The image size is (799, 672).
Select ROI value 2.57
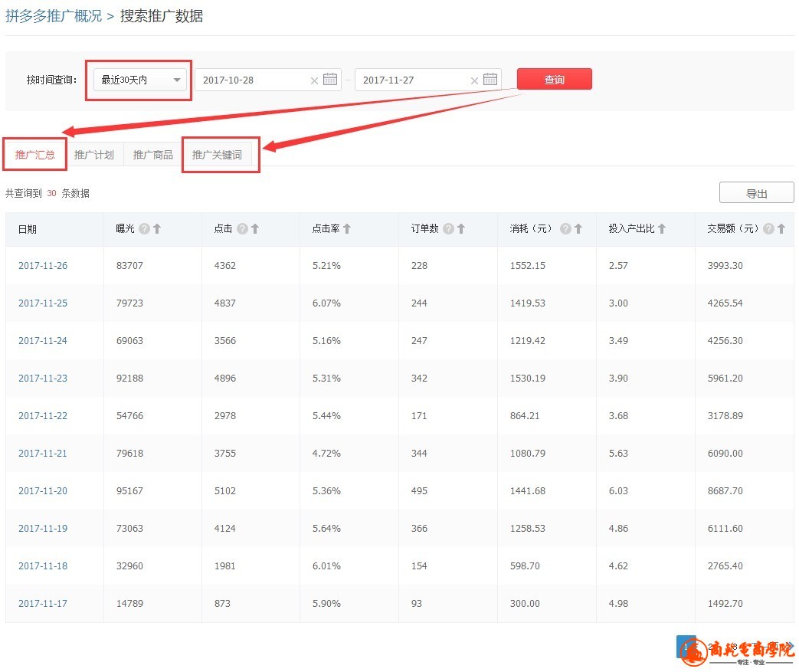tap(618, 266)
